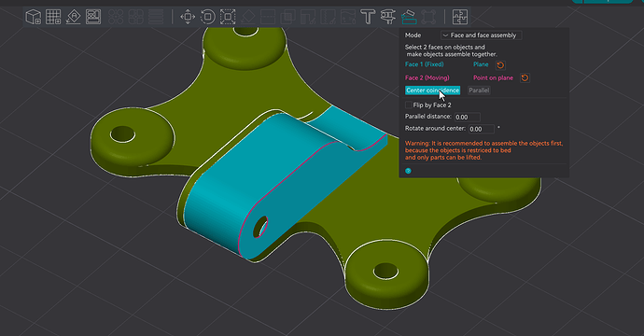Screen dimensions: 644x336
Task: Select the Scale tool
Action: [x=228, y=17]
